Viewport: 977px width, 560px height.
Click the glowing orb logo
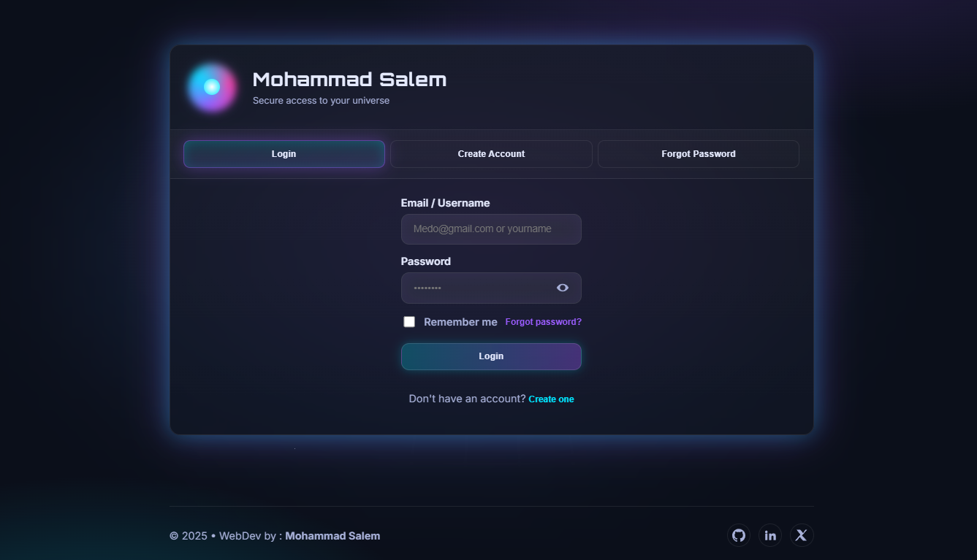(212, 87)
